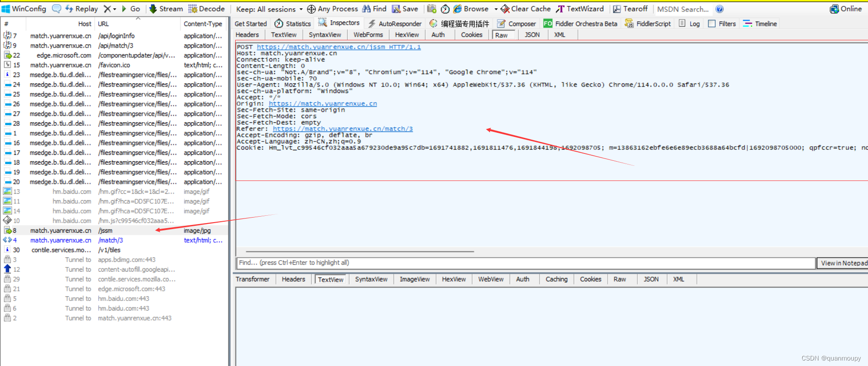Screen dimensions: 868x366
Task: Click the Find highlight input field
Action: (525, 263)
